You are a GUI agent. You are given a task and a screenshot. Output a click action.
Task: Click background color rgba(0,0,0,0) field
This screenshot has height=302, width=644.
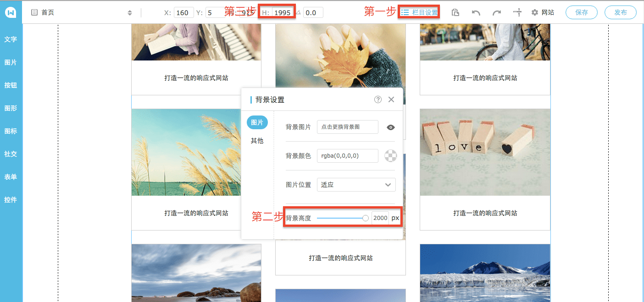pos(347,156)
